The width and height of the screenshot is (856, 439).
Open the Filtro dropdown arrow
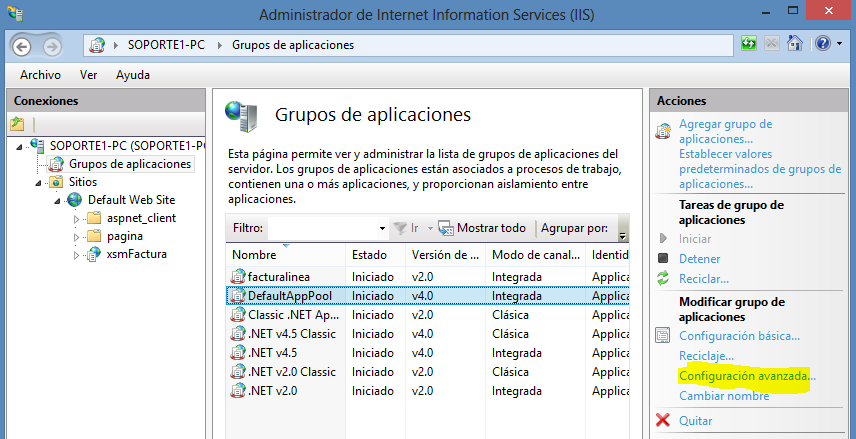[382, 228]
